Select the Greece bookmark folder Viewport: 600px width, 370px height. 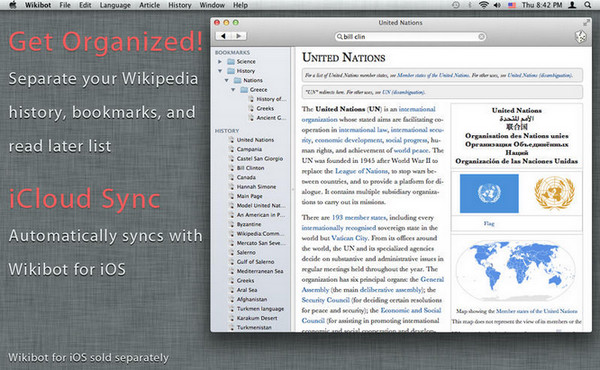[258, 90]
